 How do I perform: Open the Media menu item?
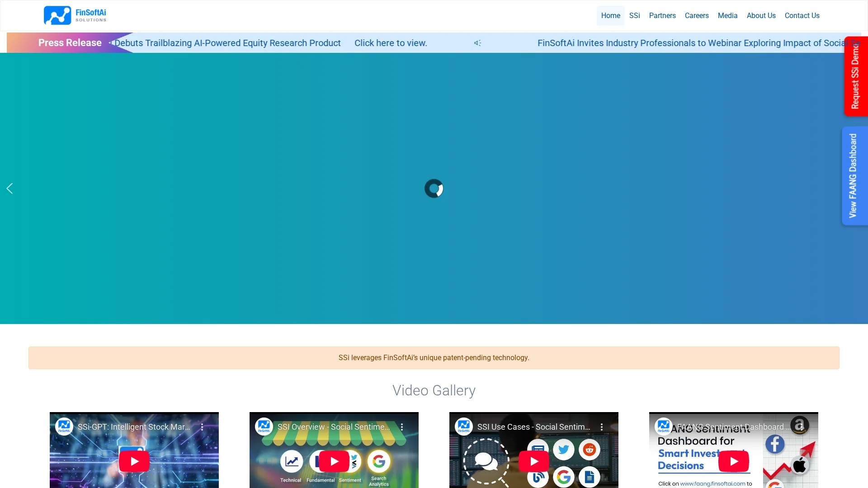point(727,16)
